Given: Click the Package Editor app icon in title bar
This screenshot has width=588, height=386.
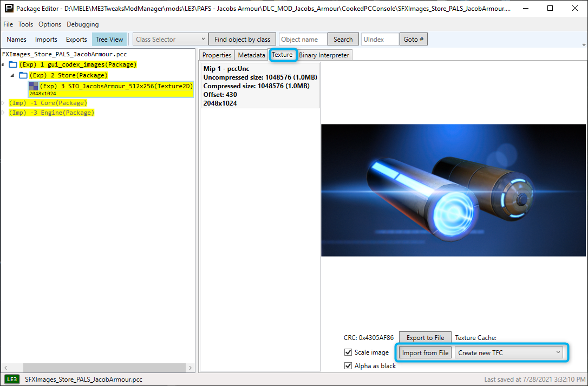Looking at the screenshot, I should click(9, 8).
